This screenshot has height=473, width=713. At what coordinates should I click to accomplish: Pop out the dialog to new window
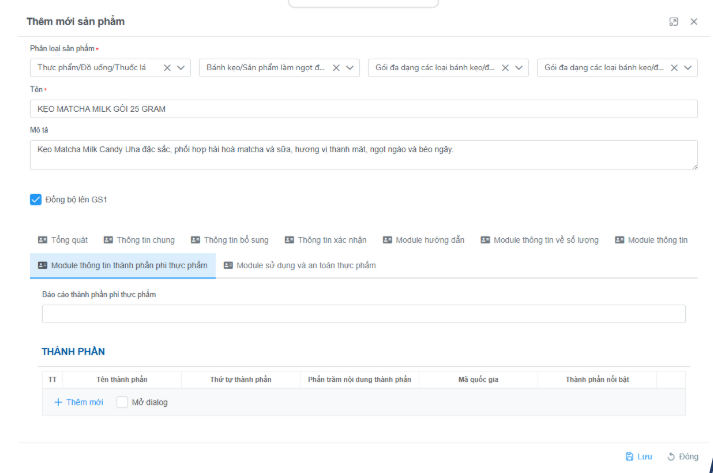pyautogui.click(x=674, y=21)
